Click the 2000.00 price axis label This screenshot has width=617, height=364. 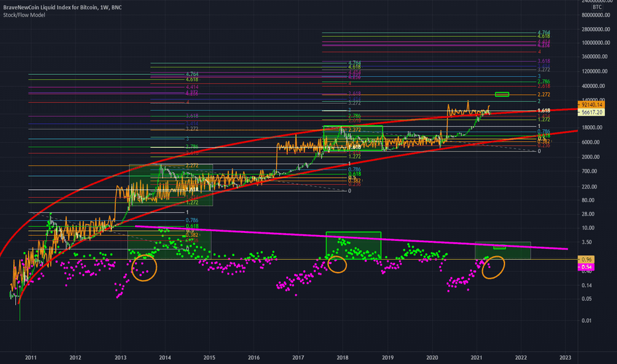[591, 157]
